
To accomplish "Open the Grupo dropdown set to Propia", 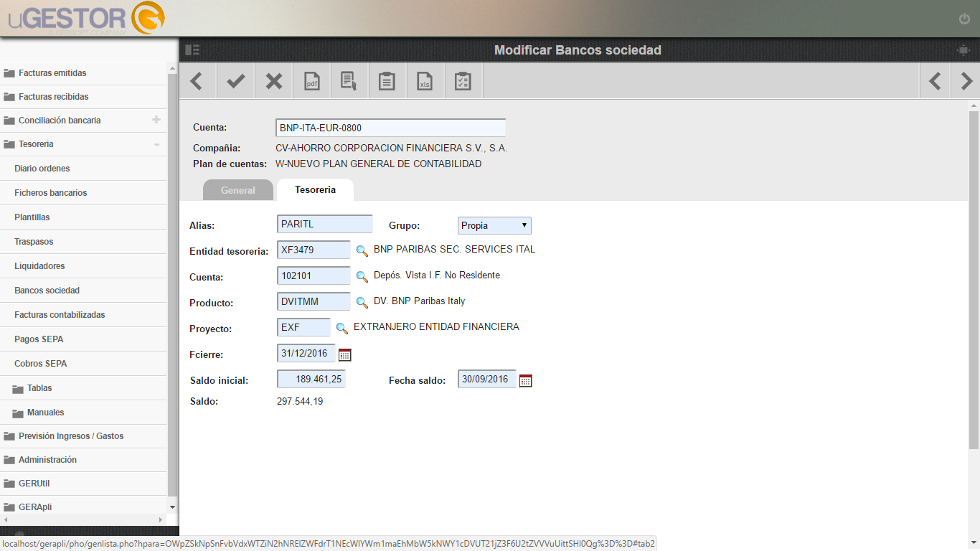I will (x=495, y=225).
